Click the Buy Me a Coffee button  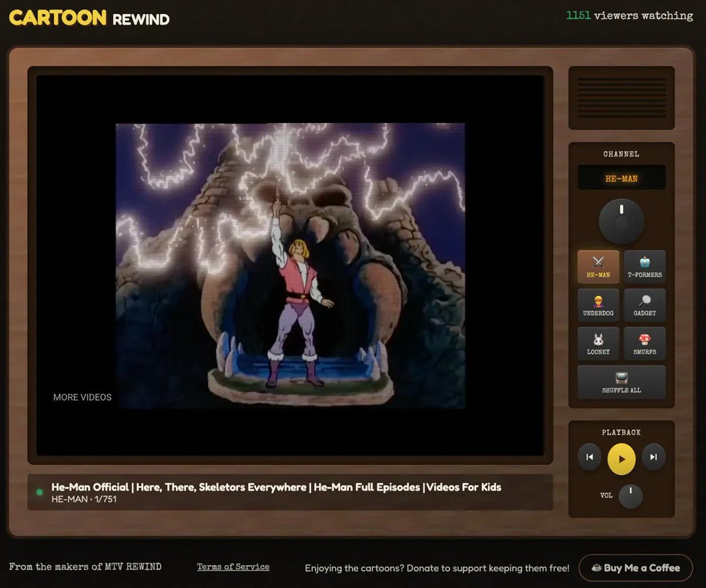coord(636,568)
